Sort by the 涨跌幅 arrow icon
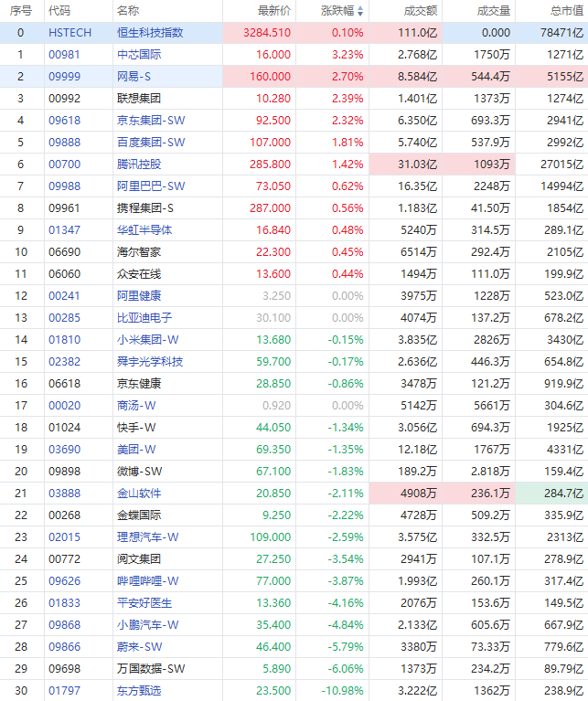 pyautogui.click(x=360, y=11)
